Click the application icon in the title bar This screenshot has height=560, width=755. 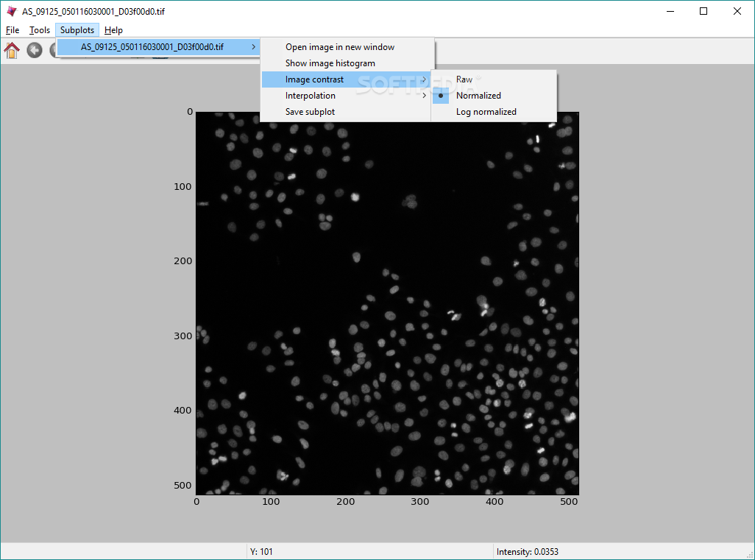pyautogui.click(x=12, y=11)
